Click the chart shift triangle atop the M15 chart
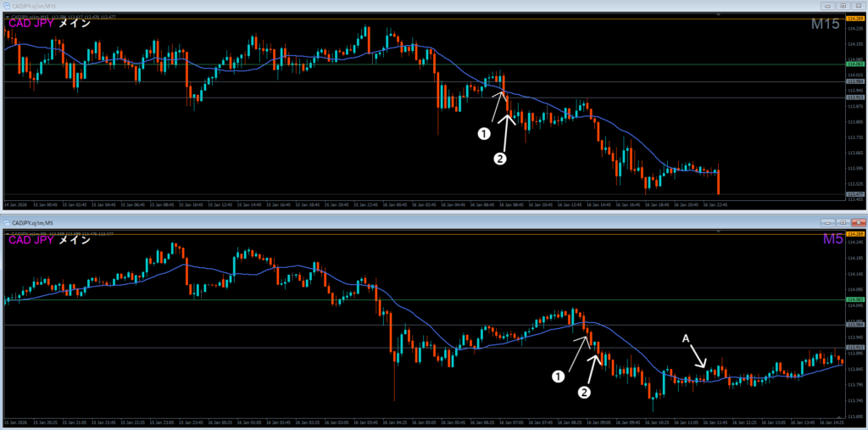868x430 pixels. click(x=718, y=14)
